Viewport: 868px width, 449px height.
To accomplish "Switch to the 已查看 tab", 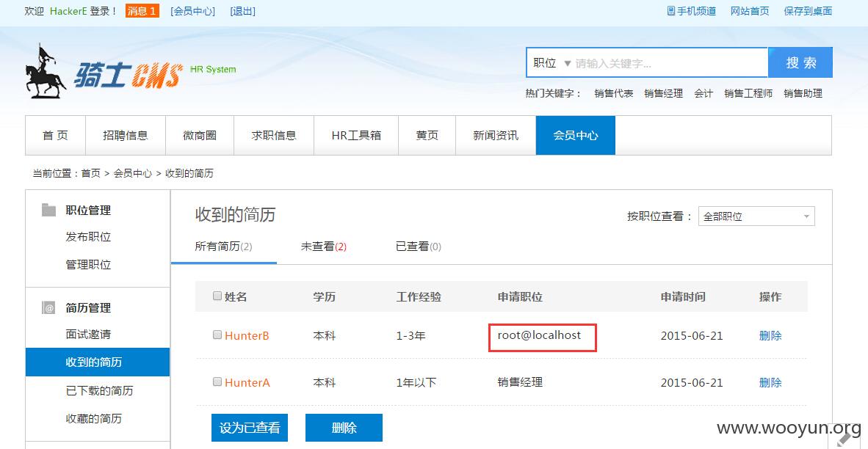I will pos(419,247).
